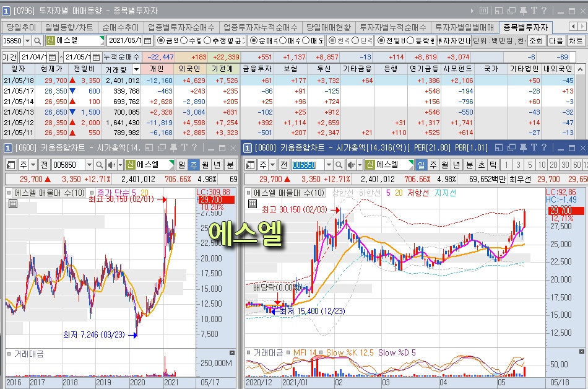Select the 21/05/12 row in the investor table
588x389 pixels.
click(289, 122)
